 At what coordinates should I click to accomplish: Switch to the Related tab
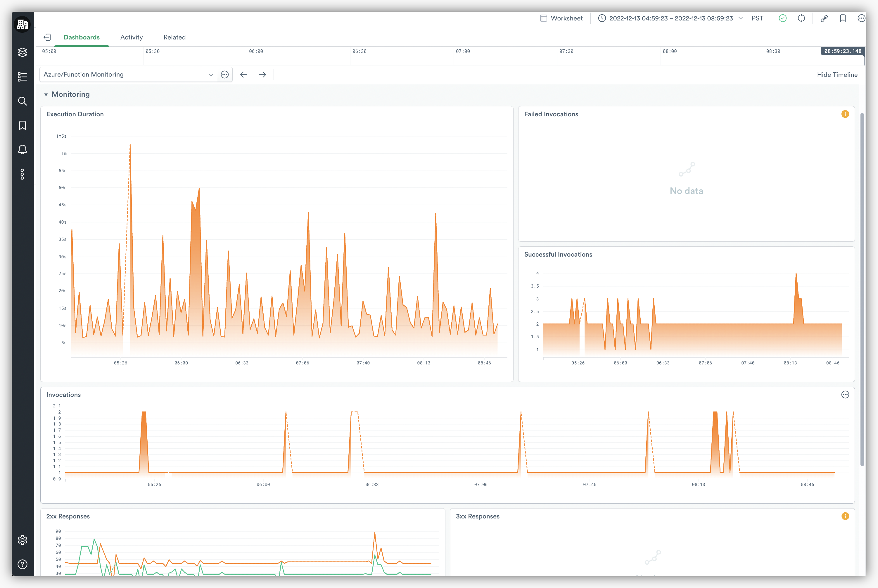tap(175, 37)
